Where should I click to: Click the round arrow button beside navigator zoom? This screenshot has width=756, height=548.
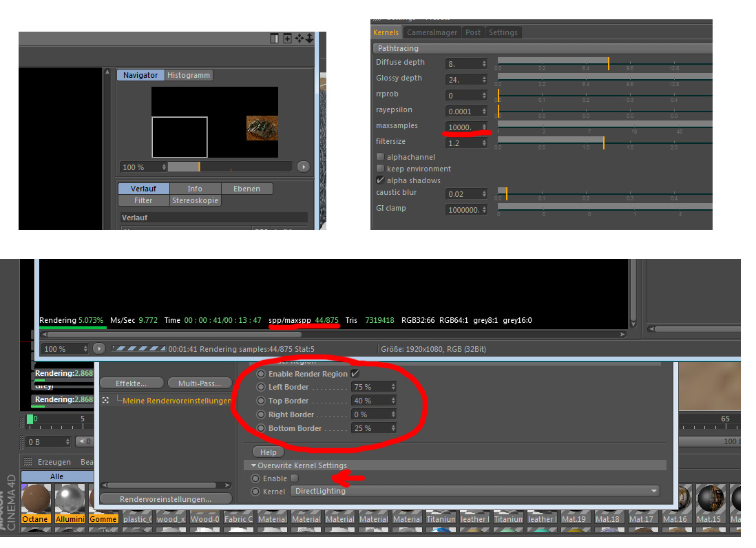click(x=303, y=167)
